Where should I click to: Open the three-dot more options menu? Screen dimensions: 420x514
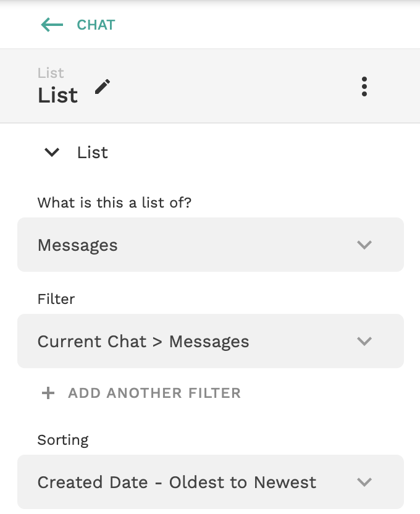click(364, 87)
